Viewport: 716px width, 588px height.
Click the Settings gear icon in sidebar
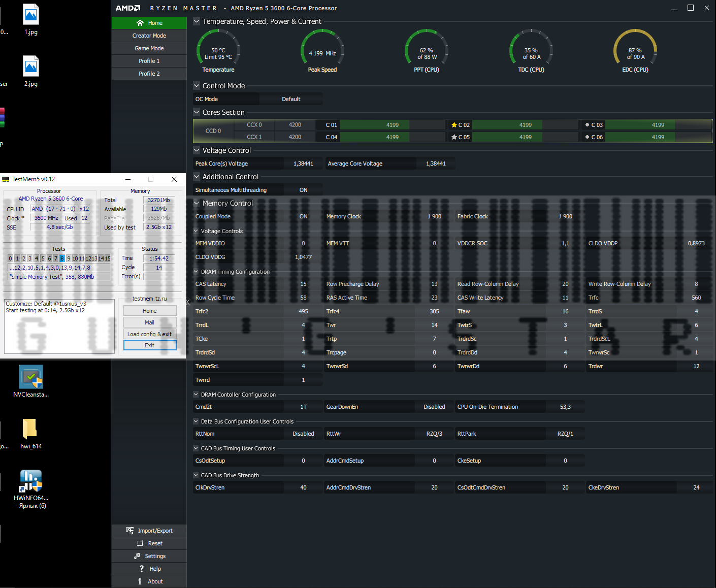coord(137,556)
